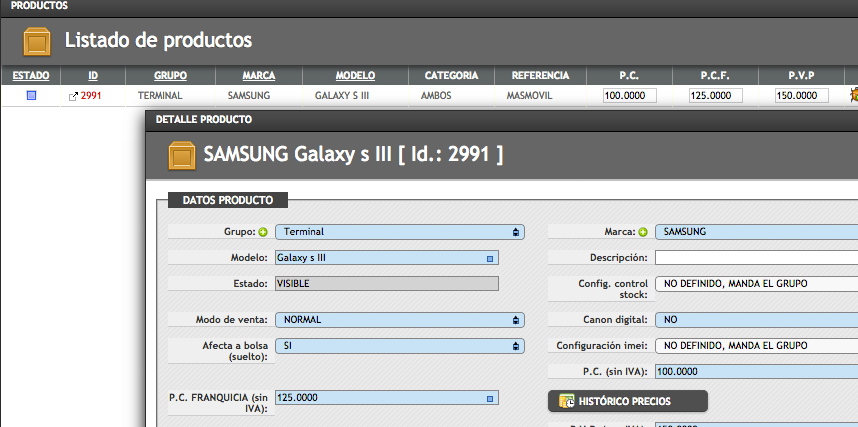This screenshot has width=858, height=427.
Task: Click the REFERENCIA column header
Action: (x=541, y=76)
